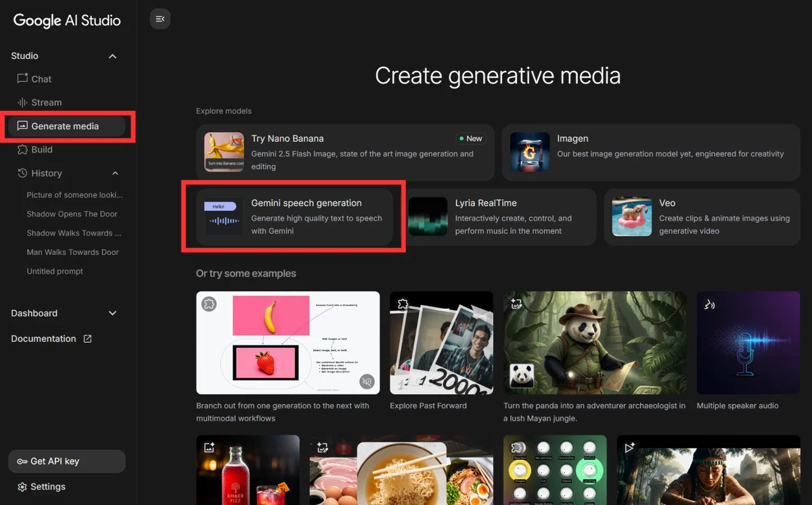Viewport: 812px width, 505px height.
Task: Expand the Dashboard section chevron
Action: pos(112,313)
